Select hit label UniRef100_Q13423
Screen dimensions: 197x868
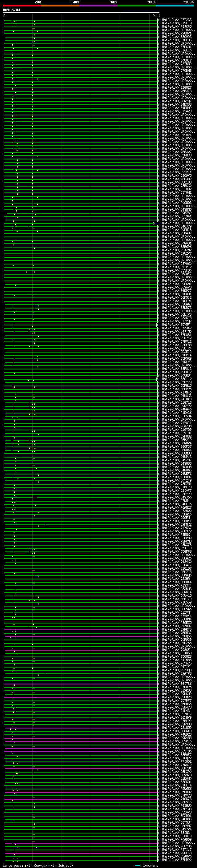pos(177,111)
